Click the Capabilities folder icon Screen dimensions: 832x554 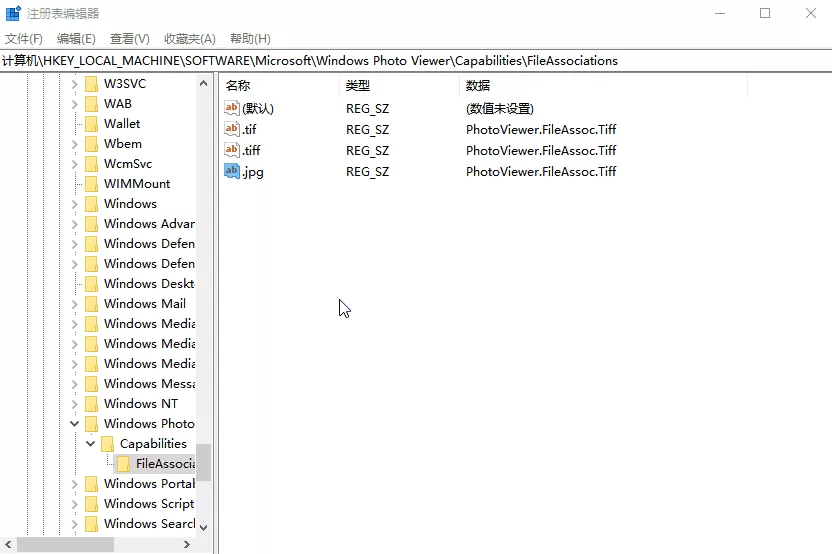(x=108, y=444)
